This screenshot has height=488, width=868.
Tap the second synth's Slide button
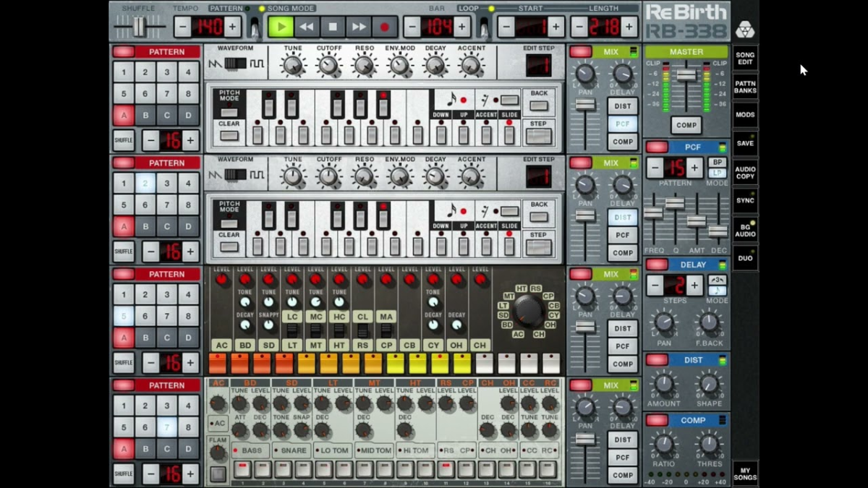pos(509,245)
